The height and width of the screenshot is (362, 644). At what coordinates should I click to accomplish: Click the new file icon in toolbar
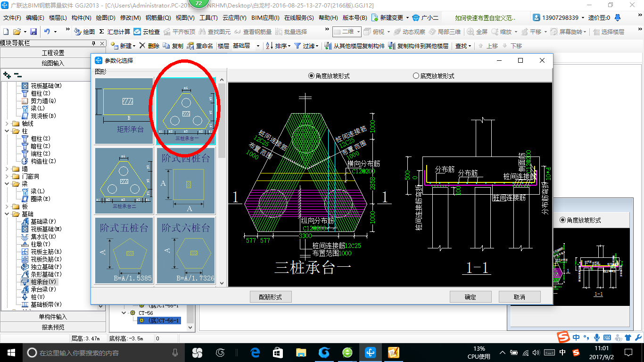click(x=6, y=32)
